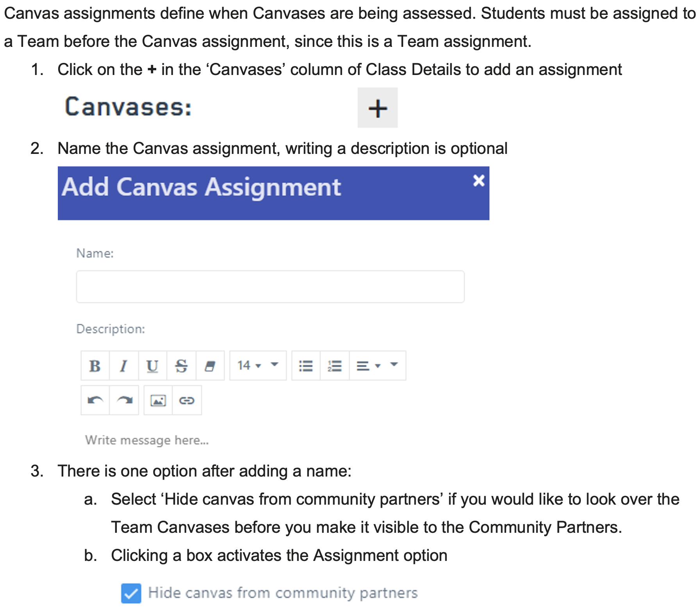Image resolution: width=700 pixels, height=607 pixels.
Task: Undo the last edit in description
Action: coord(95,400)
